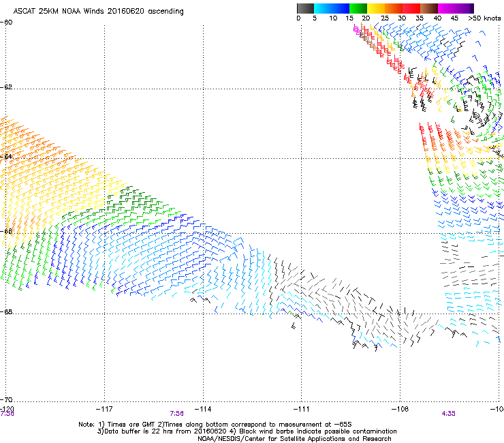This screenshot has width=504, height=443.
Task: Click the '10' legend scale label
Action: point(333,18)
